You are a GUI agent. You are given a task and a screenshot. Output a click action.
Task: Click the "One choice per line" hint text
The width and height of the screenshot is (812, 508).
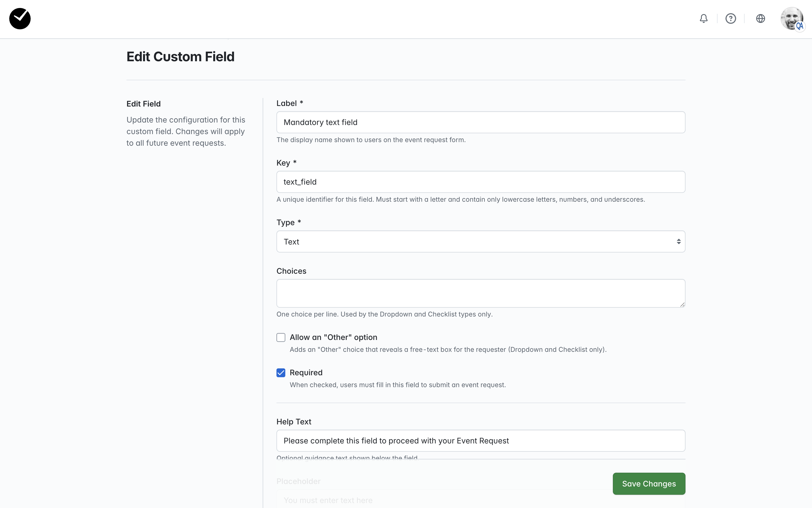[x=384, y=314]
